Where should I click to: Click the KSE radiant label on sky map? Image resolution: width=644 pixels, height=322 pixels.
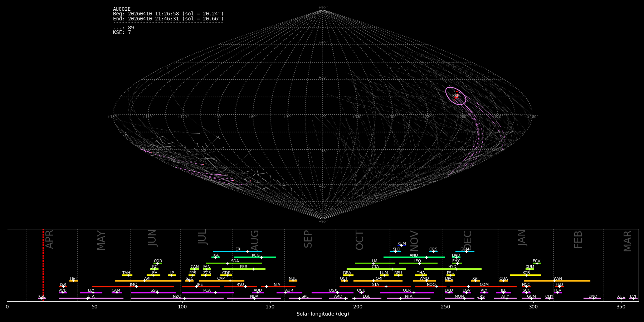[455, 96]
